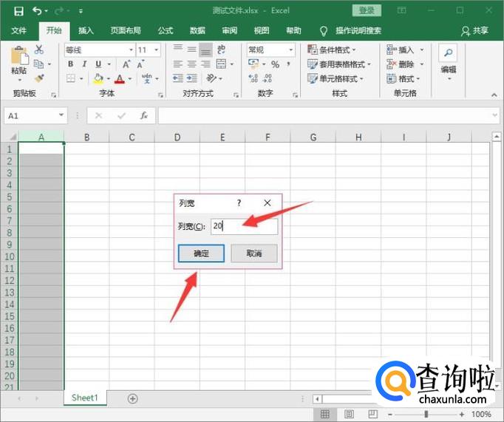Image resolution: width=504 pixels, height=422 pixels.
Task: Select the Sheet1 tab
Action: [85, 398]
